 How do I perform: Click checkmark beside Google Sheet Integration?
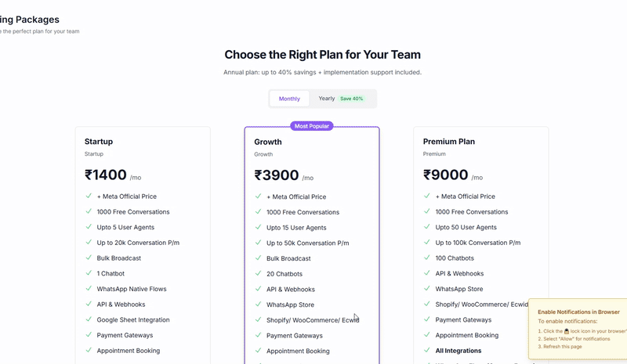click(89, 319)
